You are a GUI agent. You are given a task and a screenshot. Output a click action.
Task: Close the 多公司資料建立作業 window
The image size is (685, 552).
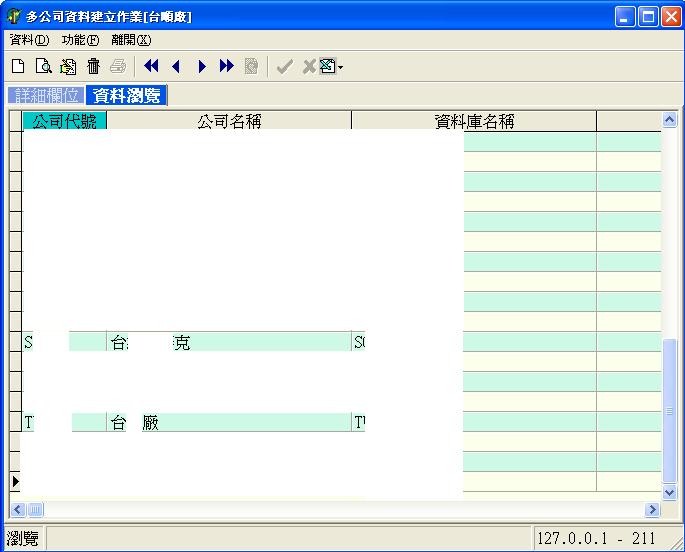671,17
